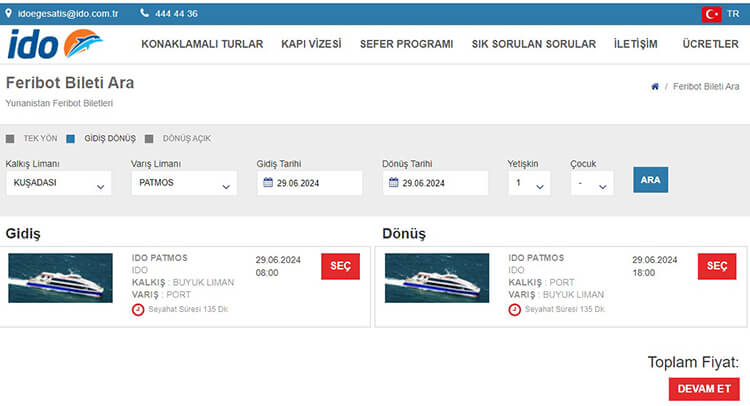This screenshot has width=750, height=406.
Task: Click the clock icon in Dönüş card
Action: 514,310
